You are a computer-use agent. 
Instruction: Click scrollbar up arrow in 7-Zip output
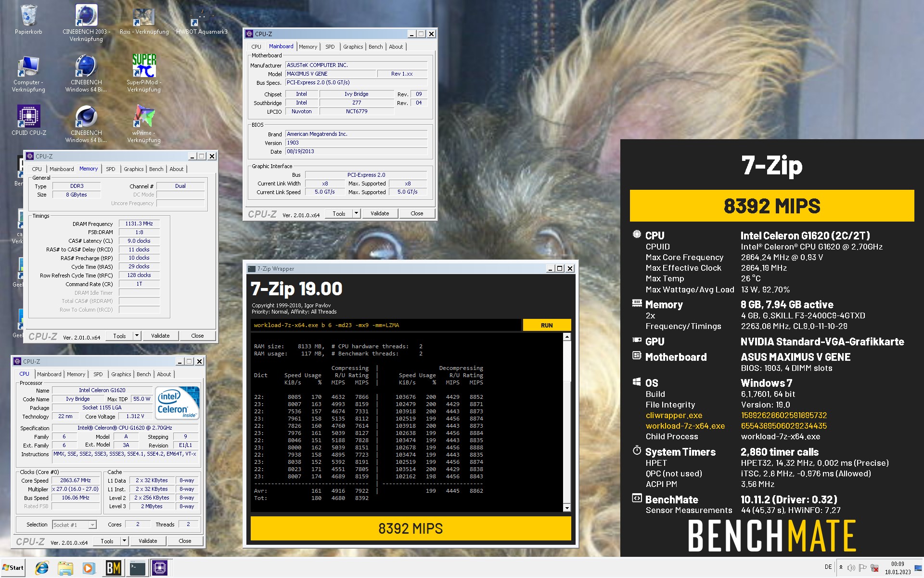click(x=567, y=337)
